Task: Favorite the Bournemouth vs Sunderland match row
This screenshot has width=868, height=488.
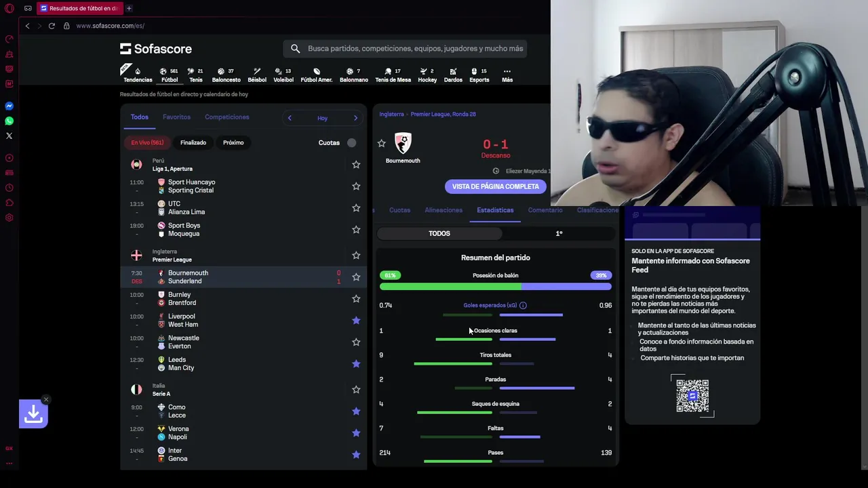Action: [x=356, y=277]
